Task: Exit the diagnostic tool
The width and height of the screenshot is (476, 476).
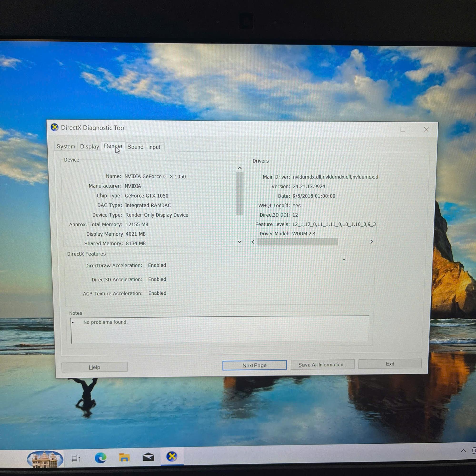Action: pos(390,364)
